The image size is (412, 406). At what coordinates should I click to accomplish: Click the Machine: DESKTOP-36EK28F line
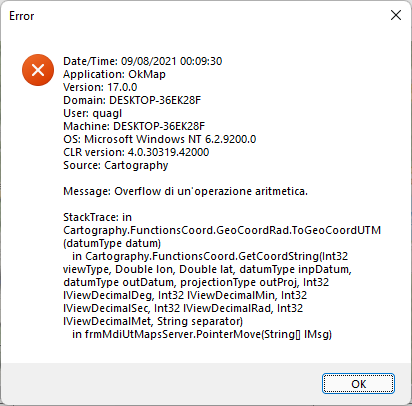(x=134, y=126)
